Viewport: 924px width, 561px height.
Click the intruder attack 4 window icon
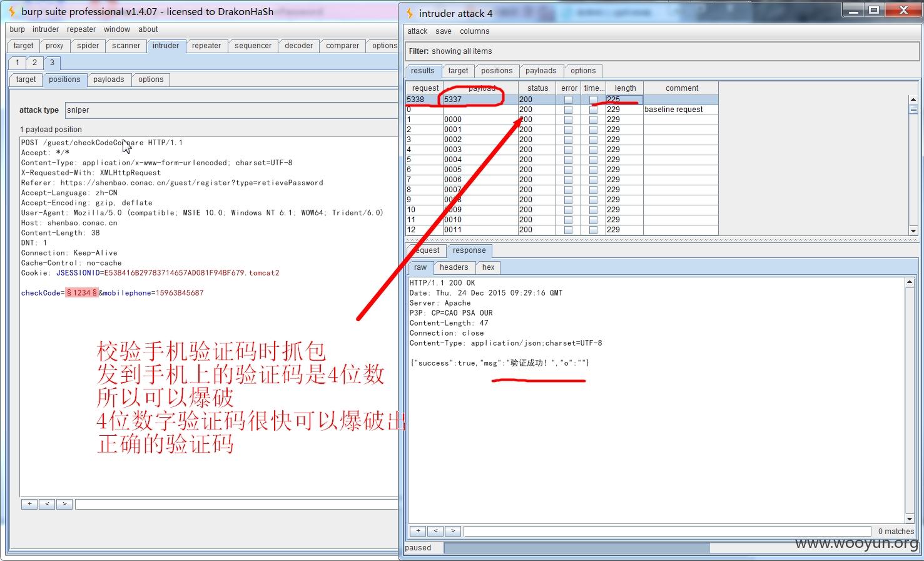point(410,13)
